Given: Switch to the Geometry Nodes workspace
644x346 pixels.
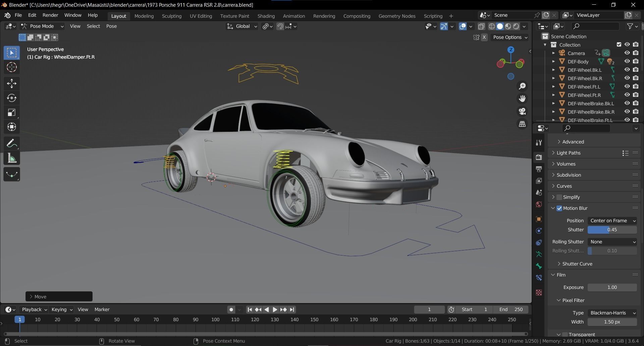Looking at the screenshot, I should [x=397, y=16].
